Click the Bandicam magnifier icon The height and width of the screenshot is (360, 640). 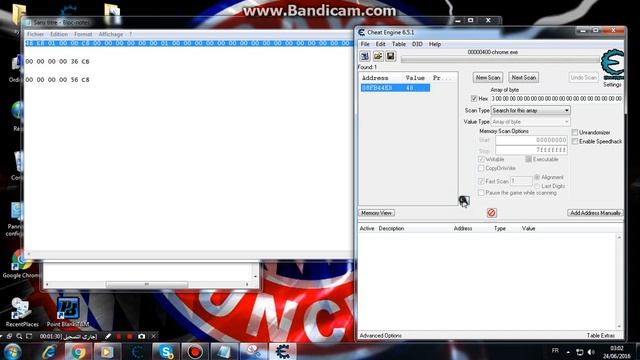tap(19, 336)
